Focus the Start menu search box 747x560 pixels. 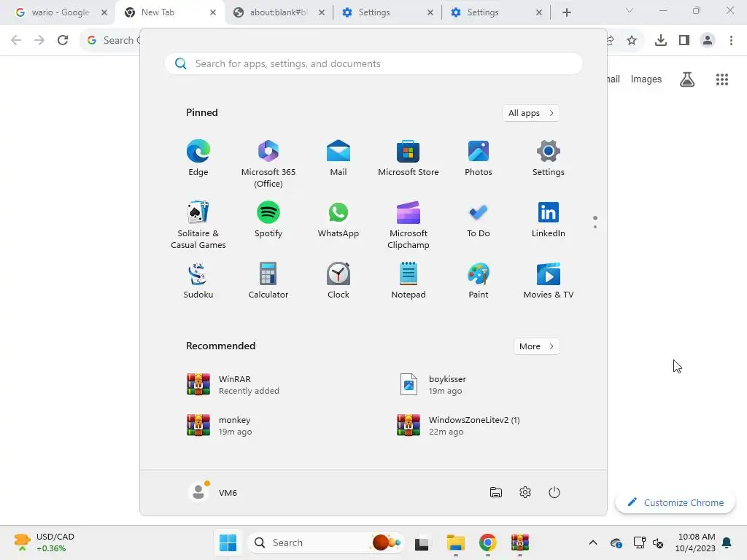click(x=373, y=64)
